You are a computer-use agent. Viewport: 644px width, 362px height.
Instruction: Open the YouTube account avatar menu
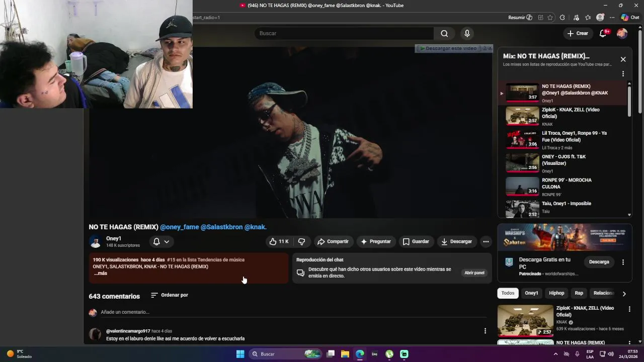(622, 33)
